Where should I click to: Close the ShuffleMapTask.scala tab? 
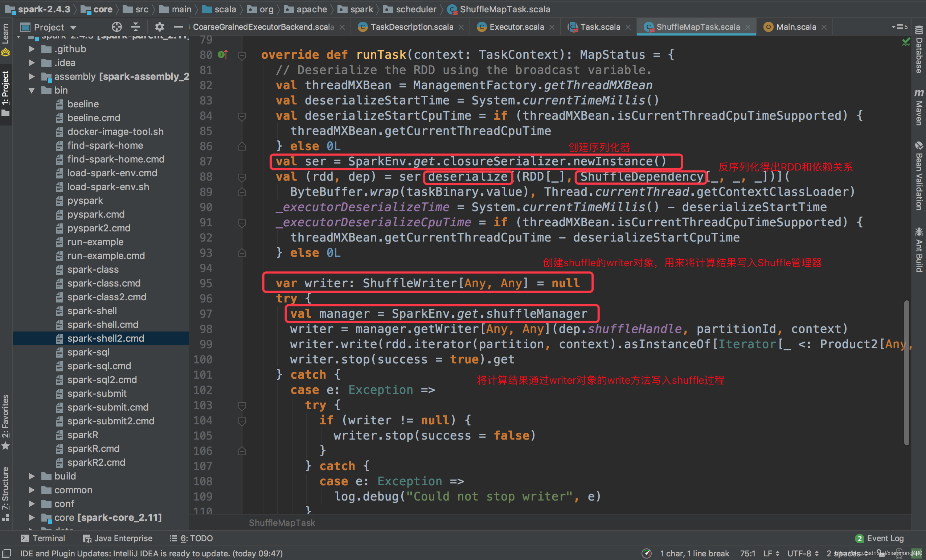748,27
